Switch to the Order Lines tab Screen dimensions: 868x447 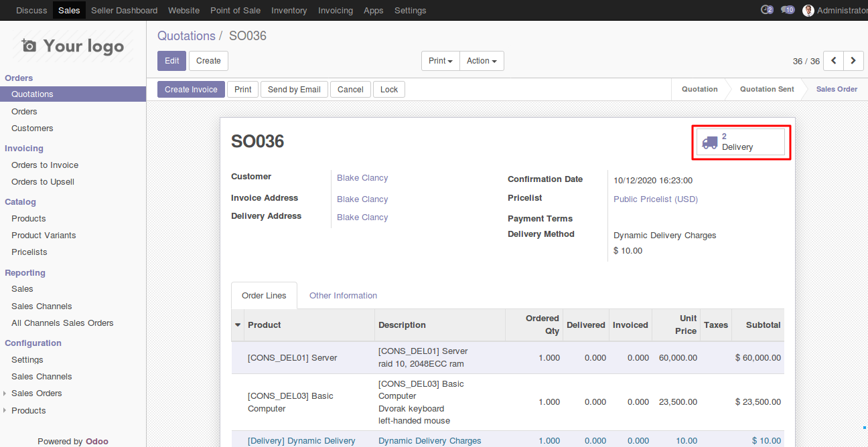[x=264, y=296]
